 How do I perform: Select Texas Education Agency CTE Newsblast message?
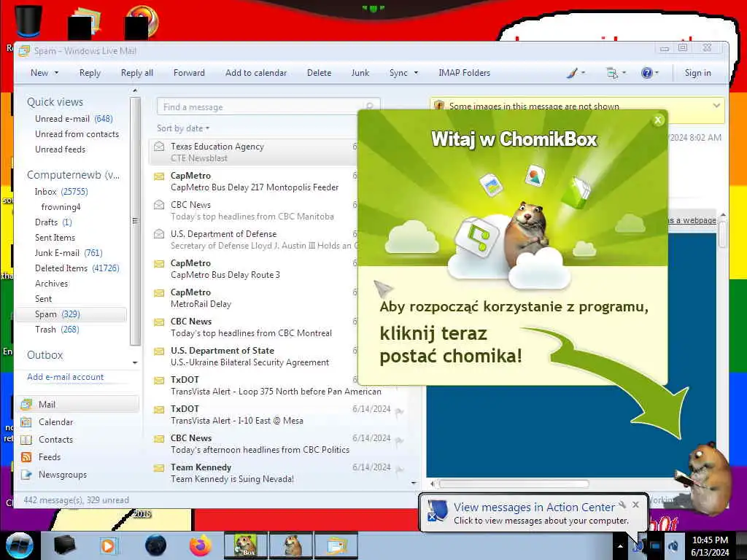point(253,152)
